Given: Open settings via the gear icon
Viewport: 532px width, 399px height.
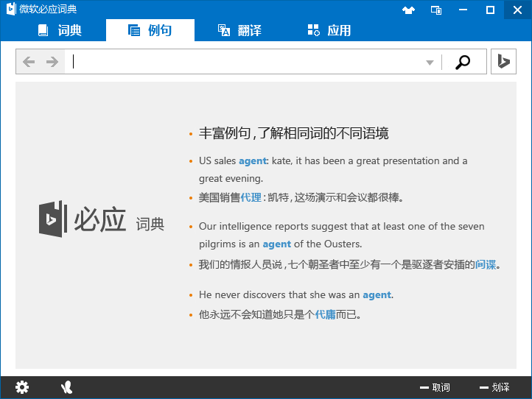Looking at the screenshot, I should [22, 387].
